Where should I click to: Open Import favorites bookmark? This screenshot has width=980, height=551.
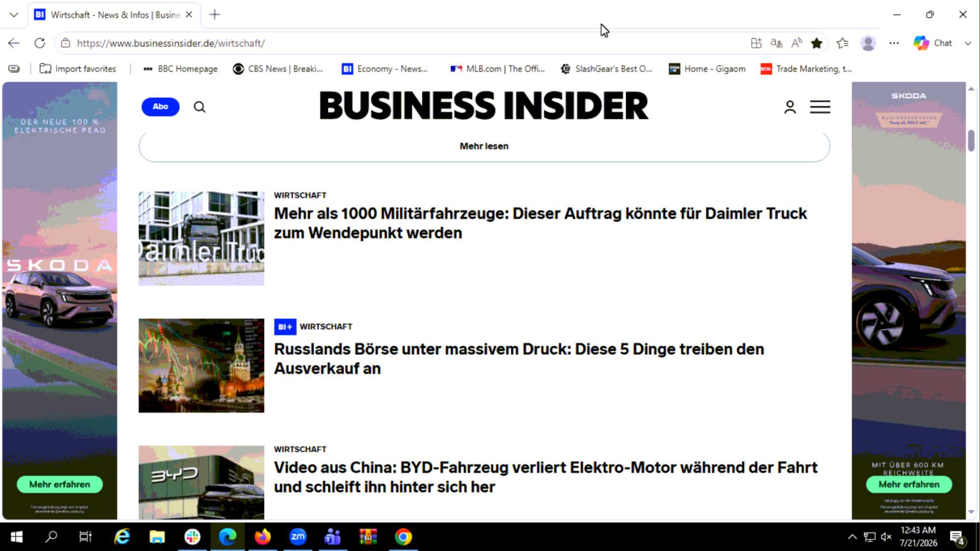point(78,69)
